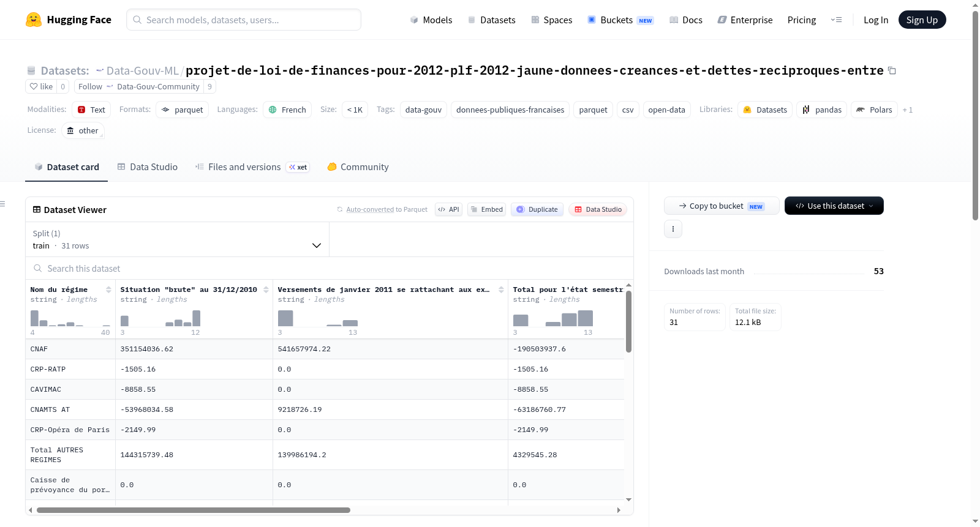
Task: Open the extra navigation menu icon
Action: click(x=836, y=20)
